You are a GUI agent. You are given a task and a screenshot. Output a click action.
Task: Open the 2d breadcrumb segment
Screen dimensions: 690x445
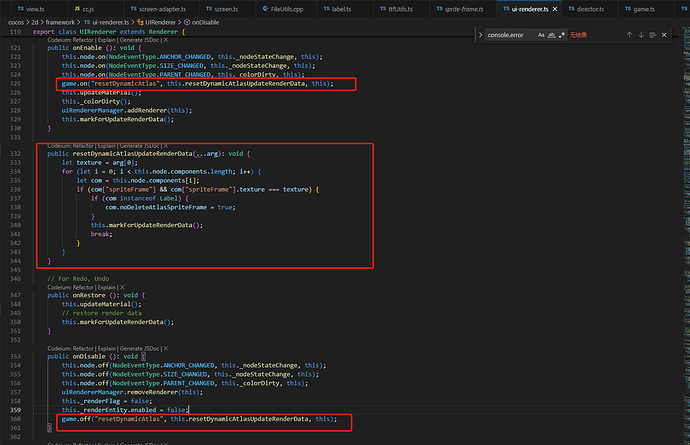click(35, 22)
